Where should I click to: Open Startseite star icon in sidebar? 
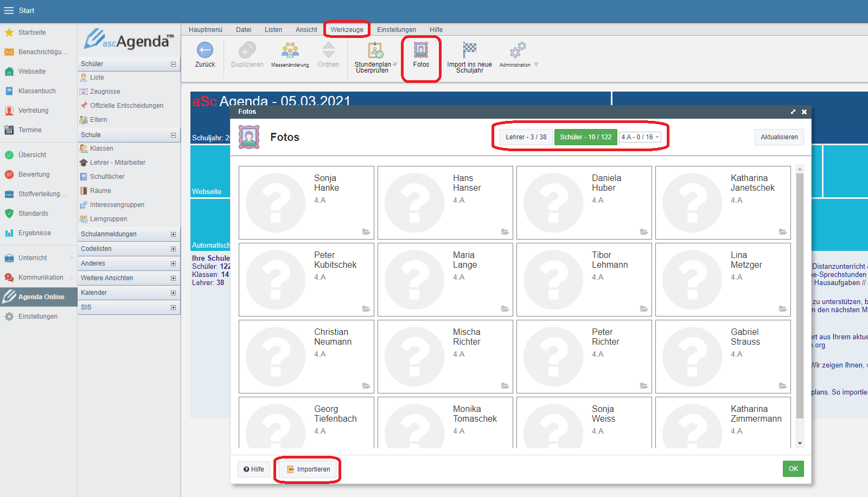coord(9,33)
